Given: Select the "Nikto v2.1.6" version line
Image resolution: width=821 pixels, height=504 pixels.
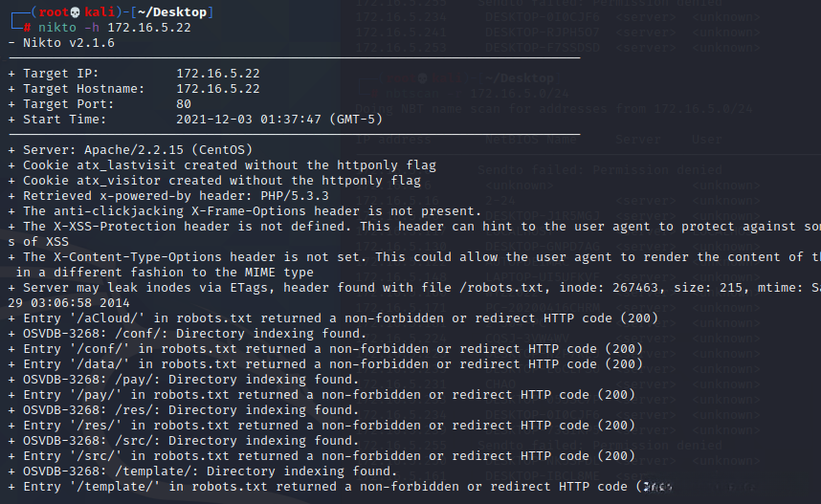Looking at the screenshot, I should point(62,43).
